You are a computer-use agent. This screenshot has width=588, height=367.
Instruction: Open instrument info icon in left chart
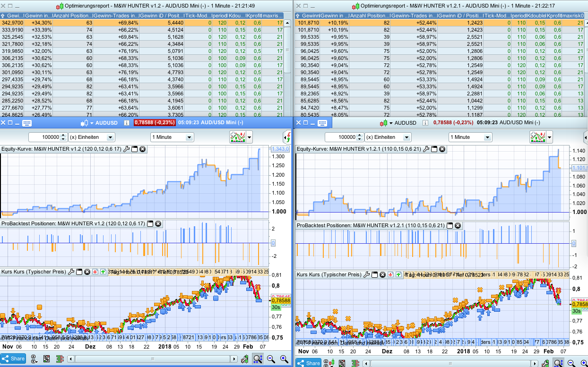click(x=126, y=123)
